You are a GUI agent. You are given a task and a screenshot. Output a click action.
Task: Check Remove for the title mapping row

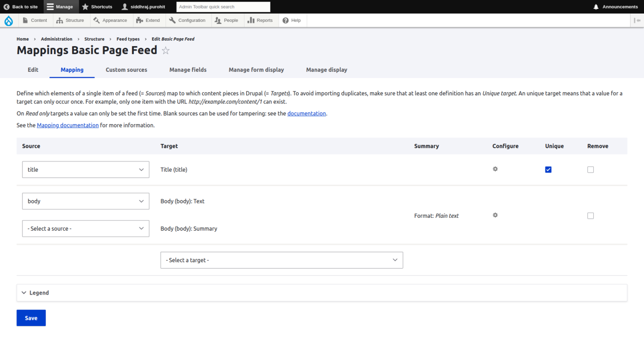tap(590, 169)
